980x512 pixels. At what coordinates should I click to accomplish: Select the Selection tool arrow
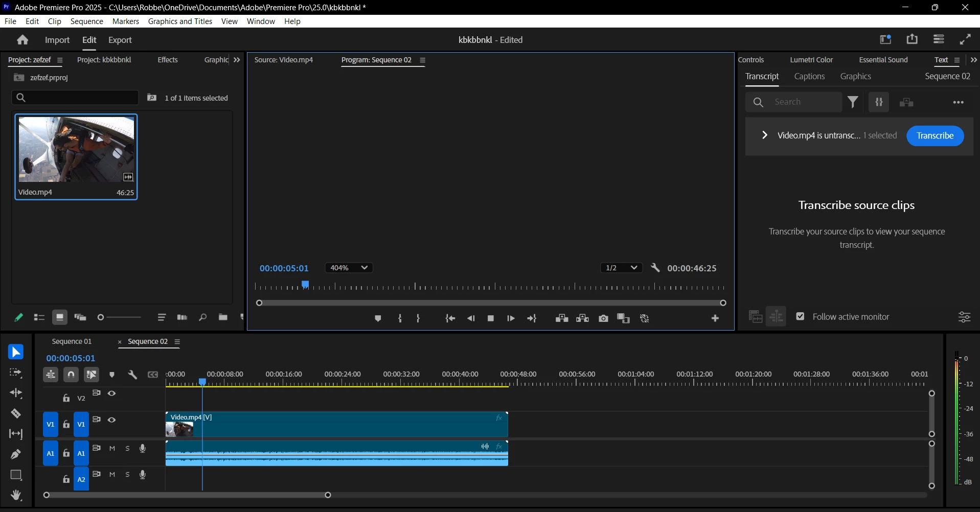pyautogui.click(x=16, y=352)
